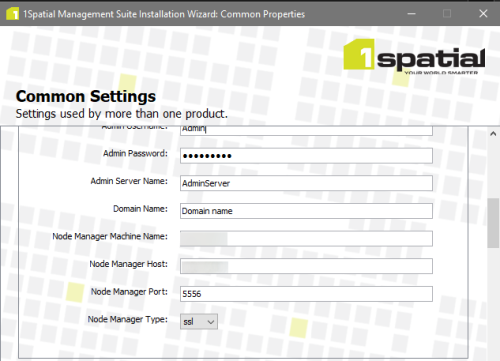Minimize the installation wizard window
Image resolution: width=500 pixels, height=361 pixels.
412,14
